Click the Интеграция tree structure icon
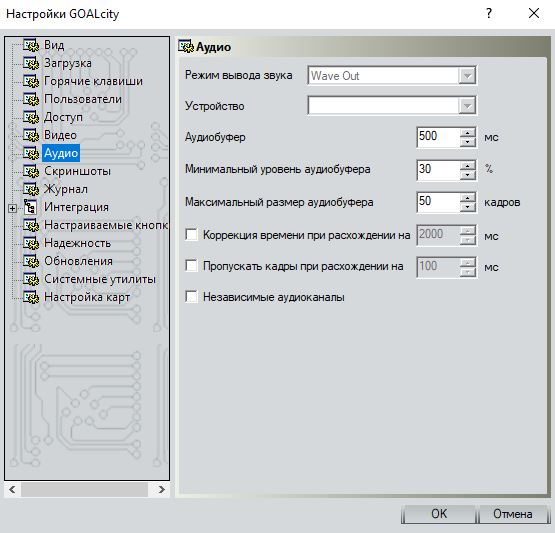Viewport: 555px width, 533px height. 30,207
